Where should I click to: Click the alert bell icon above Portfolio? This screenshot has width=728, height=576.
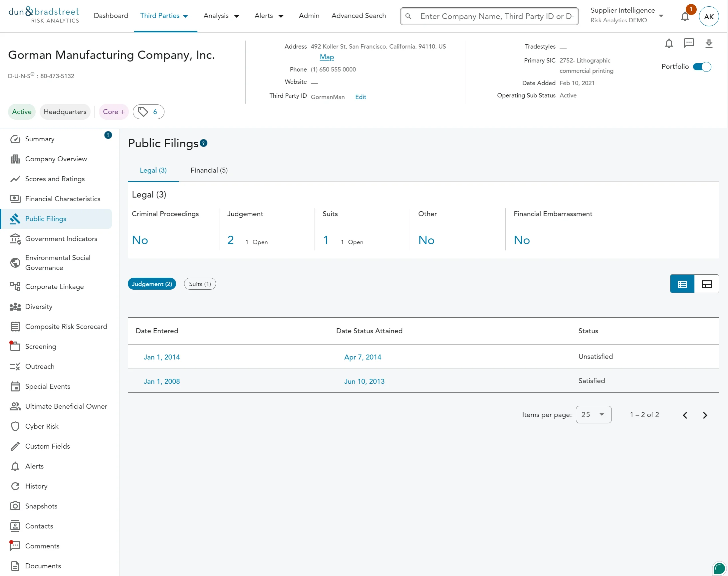pos(669,44)
